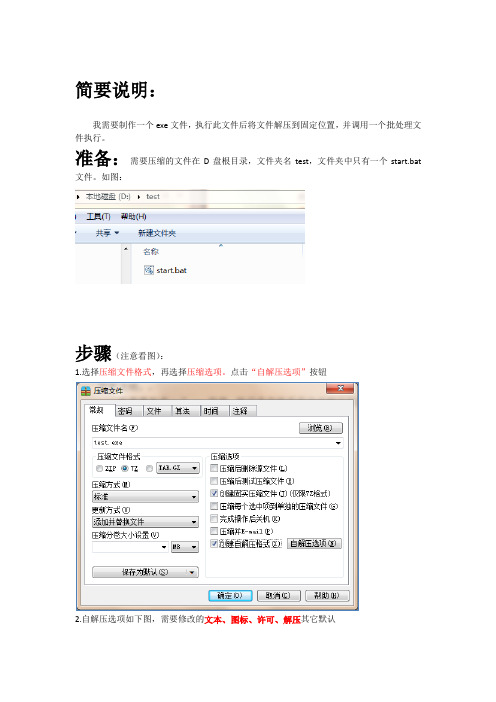Switch to the 文件 tab
The height and width of the screenshot is (702, 496).
(x=154, y=411)
